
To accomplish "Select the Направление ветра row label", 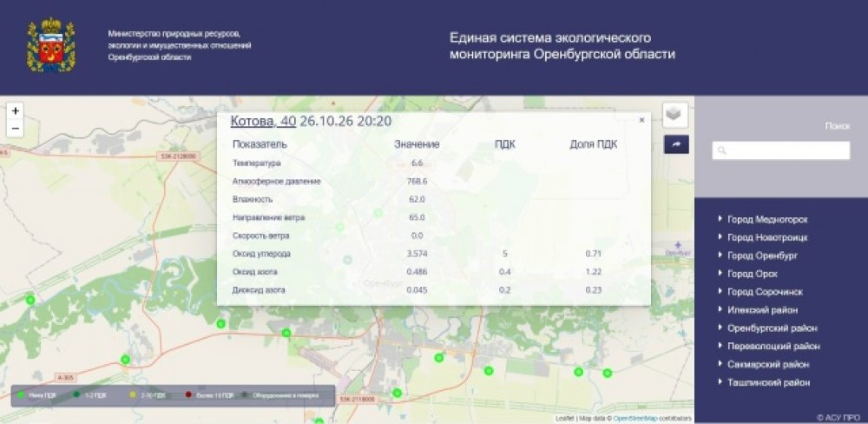I will 268,218.
